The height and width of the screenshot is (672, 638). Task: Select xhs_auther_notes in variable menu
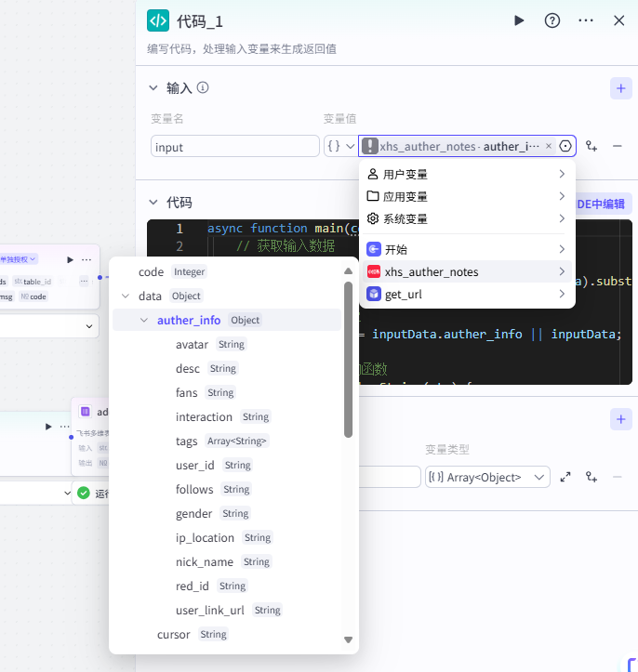(x=467, y=271)
